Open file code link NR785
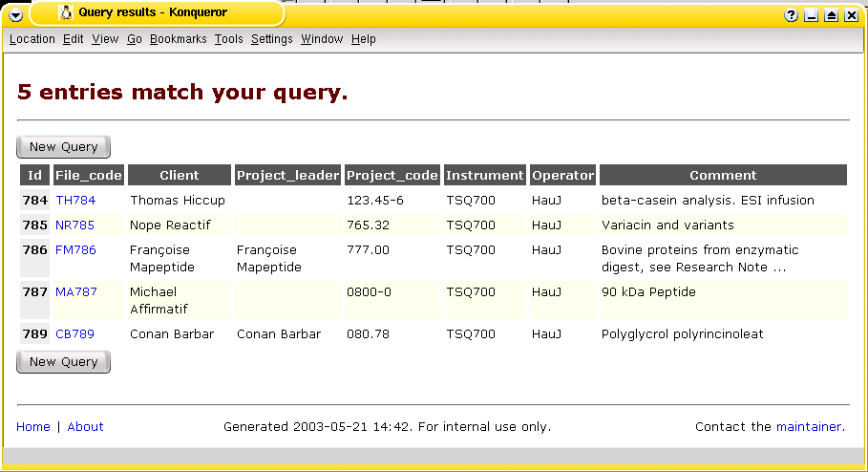Viewport: 868px width, 472px height. click(74, 225)
